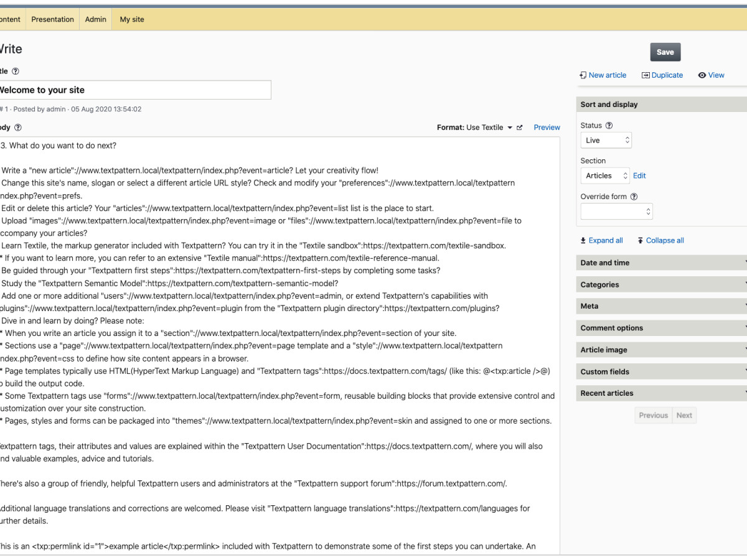Click the Status help question icon
Viewport: 747px width, 560px height.
[609, 126]
